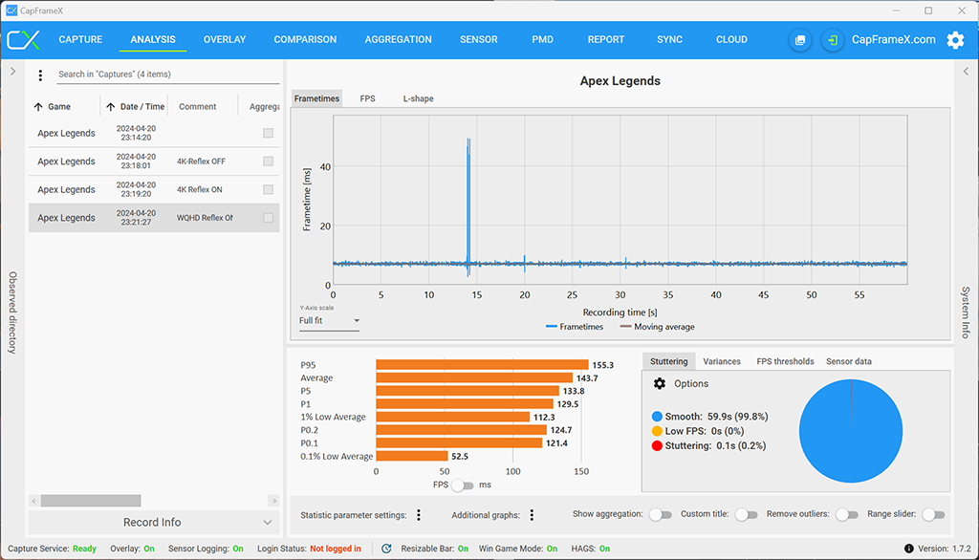Click the 0.1% Low Average bar
Viewport: 979px width, 560px height.
click(411, 456)
